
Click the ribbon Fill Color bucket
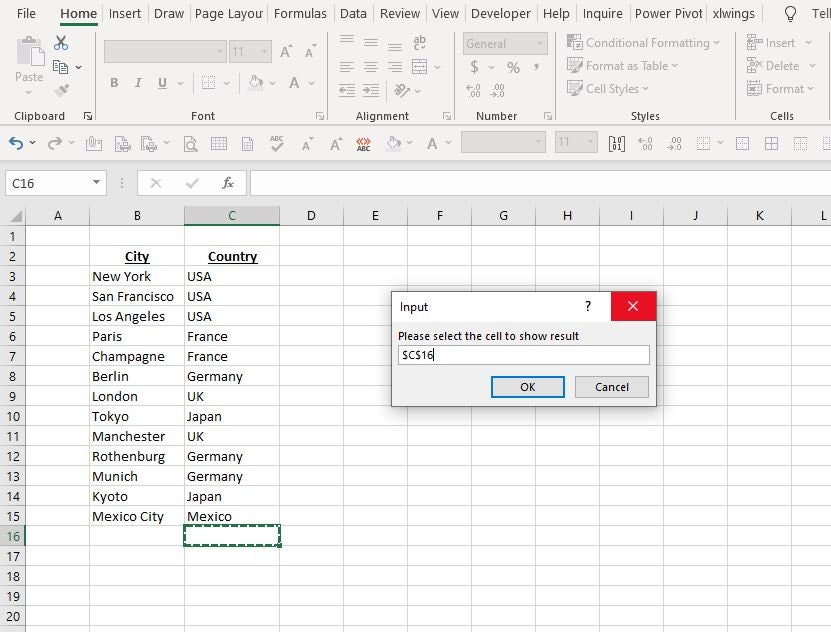pyautogui.click(x=256, y=83)
